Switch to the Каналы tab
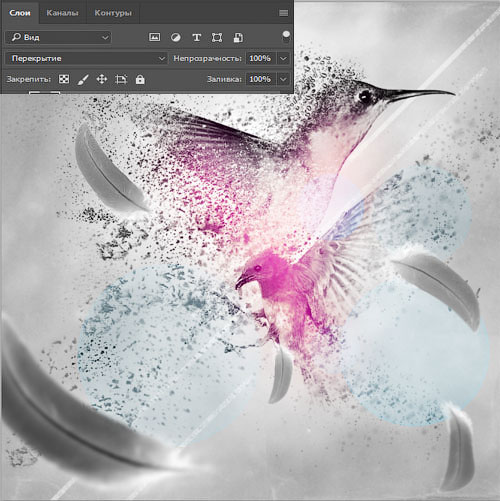The image size is (500, 501). click(x=62, y=13)
